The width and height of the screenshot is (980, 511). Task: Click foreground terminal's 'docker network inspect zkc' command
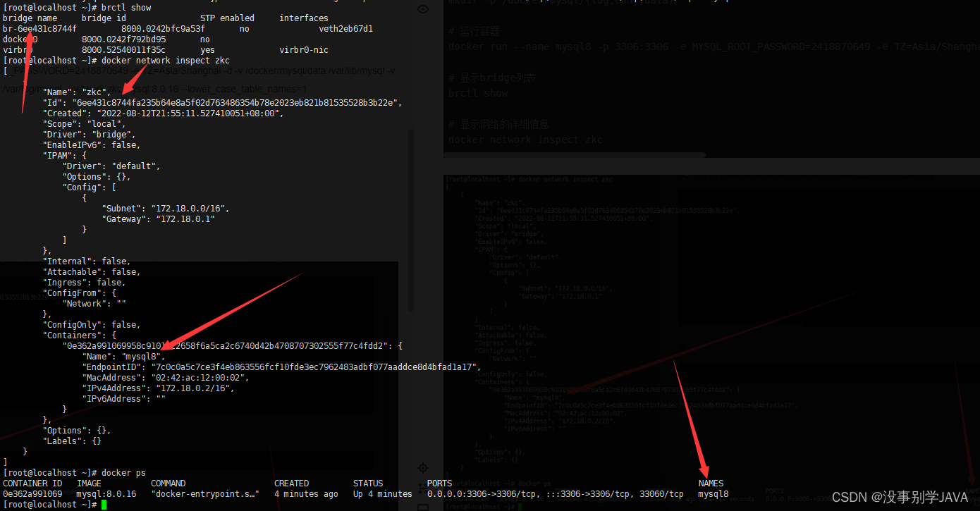point(166,61)
